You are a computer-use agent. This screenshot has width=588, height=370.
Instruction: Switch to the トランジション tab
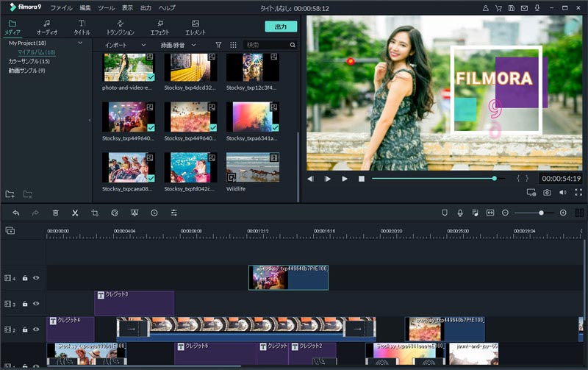(120, 28)
